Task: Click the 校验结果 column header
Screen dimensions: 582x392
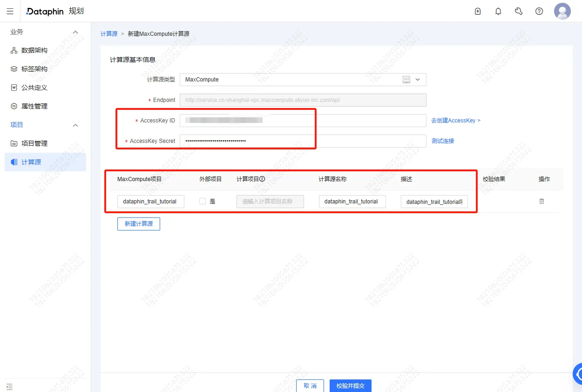Action: point(494,179)
